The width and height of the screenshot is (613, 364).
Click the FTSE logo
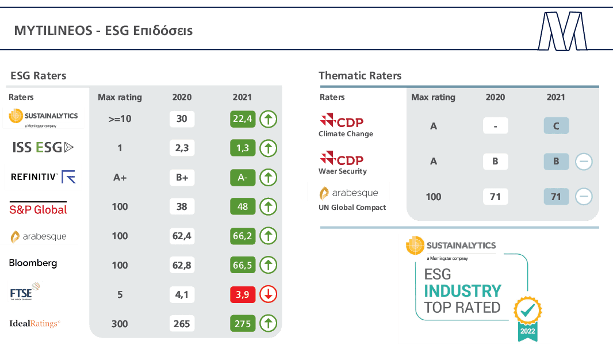click(25, 292)
